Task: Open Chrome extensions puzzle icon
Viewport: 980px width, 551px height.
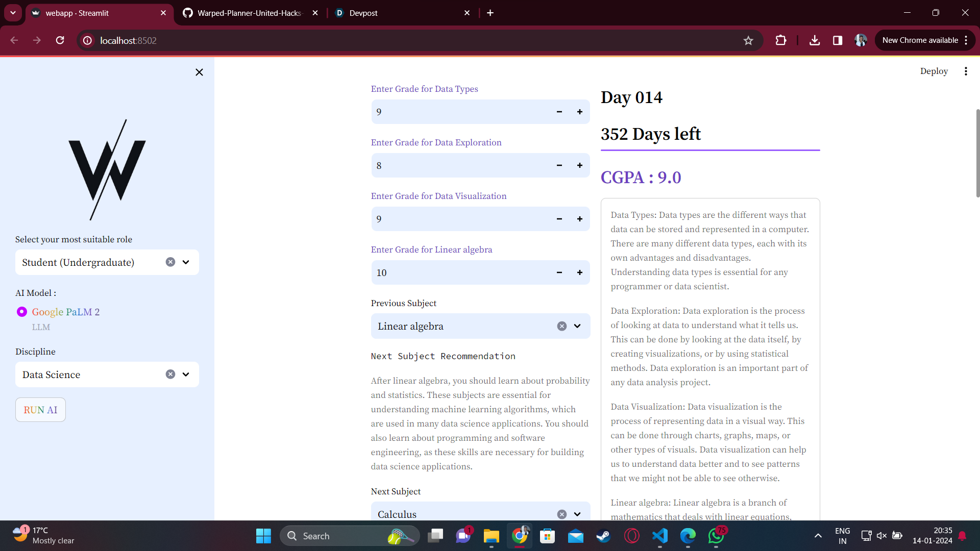Action: [x=781, y=40]
